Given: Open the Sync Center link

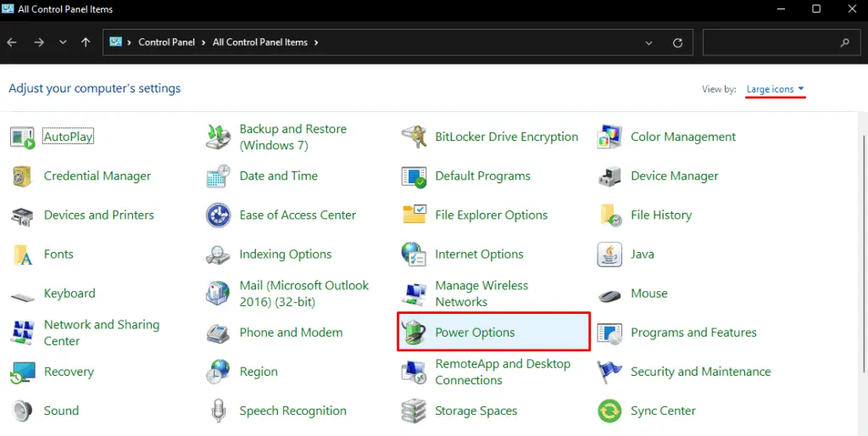Looking at the screenshot, I should (x=663, y=411).
